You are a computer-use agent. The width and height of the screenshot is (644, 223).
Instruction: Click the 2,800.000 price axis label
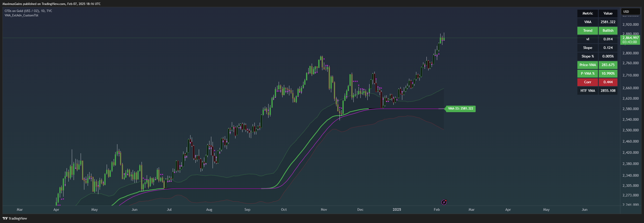(x=630, y=53)
